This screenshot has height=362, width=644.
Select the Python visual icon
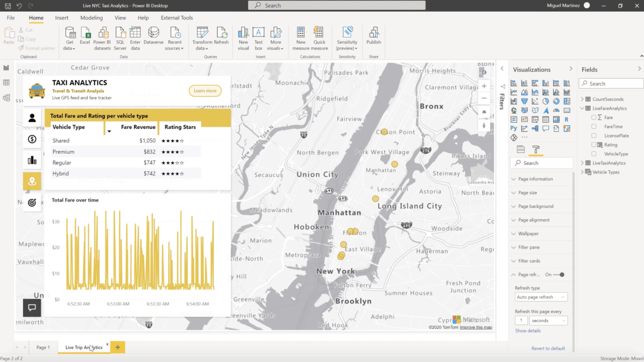pyautogui.click(x=513, y=128)
